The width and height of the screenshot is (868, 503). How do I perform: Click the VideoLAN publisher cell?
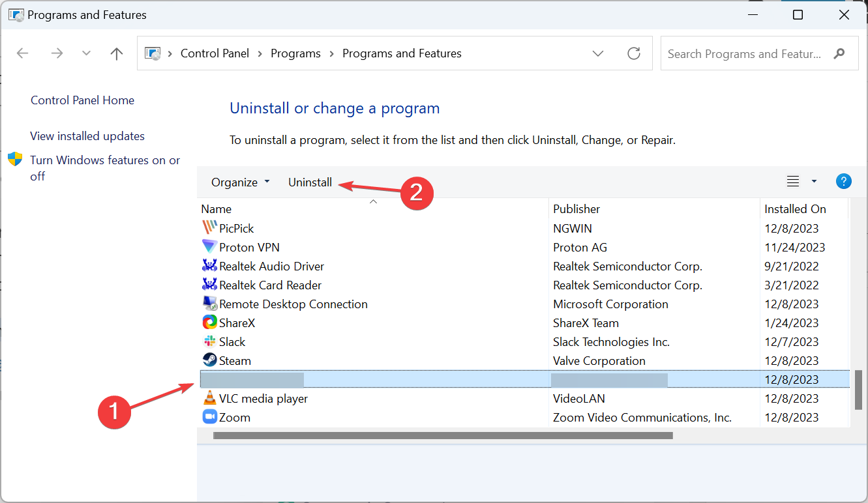point(579,398)
